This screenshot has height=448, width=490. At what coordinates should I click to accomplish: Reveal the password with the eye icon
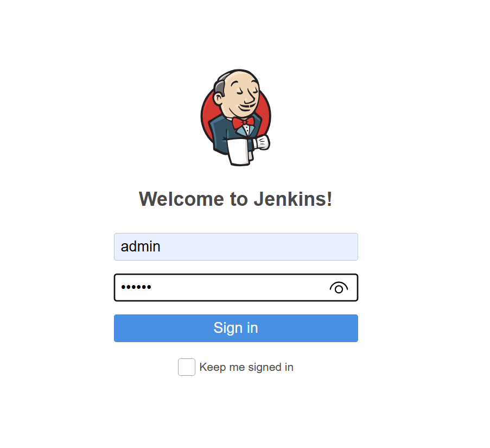pyautogui.click(x=339, y=288)
